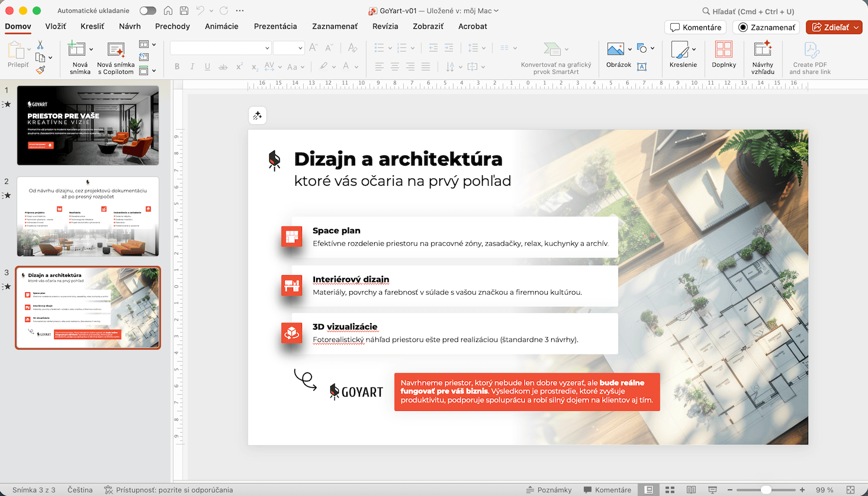The height and width of the screenshot is (496, 868).
Task: Switch to slide sorter view icon
Action: click(x=670, y=490)
